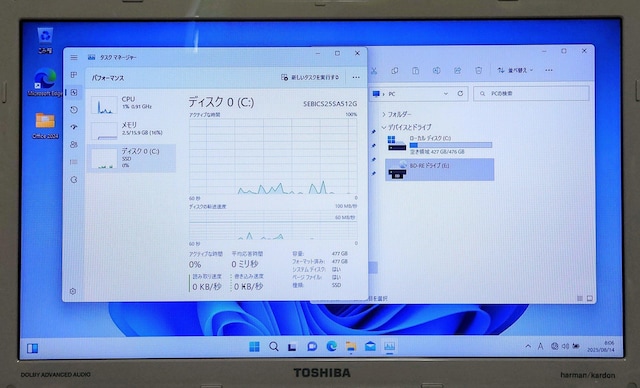Screen dimensions: 640x388
Task: Open taskbar Search
Action: [x=274, y=347]
